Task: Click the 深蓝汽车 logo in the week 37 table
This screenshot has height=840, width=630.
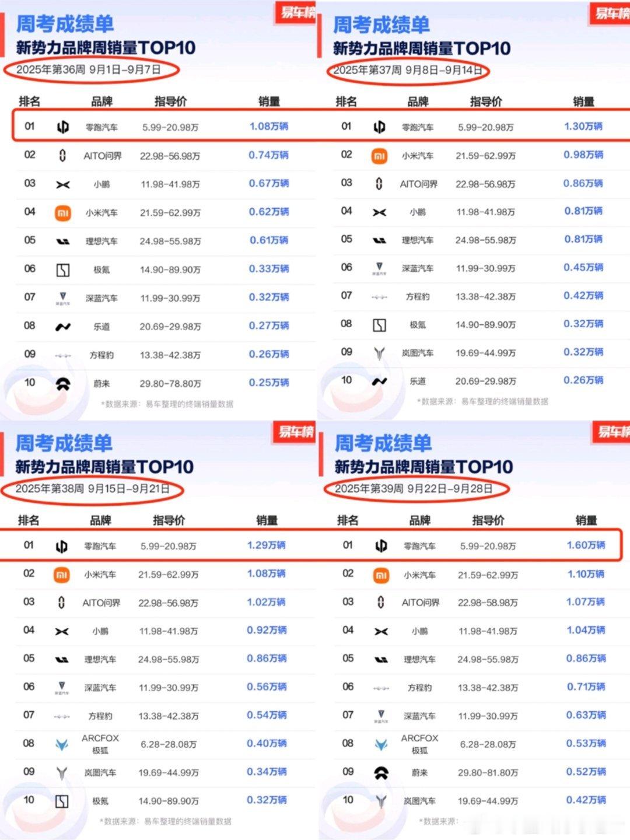Action: (x=379, y=268)
